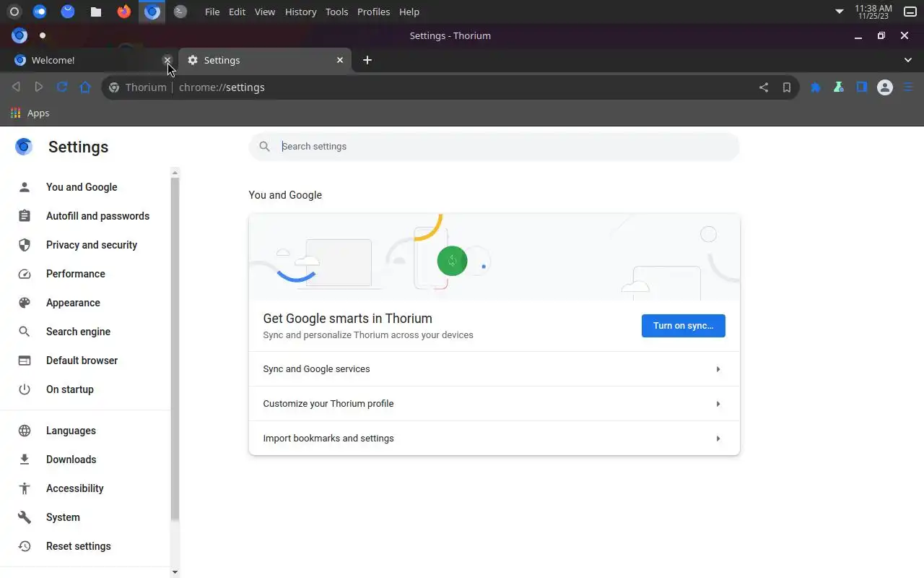The height and width of the screenshot is (578, 924).
Task: Open System settings
Action: 85,517
